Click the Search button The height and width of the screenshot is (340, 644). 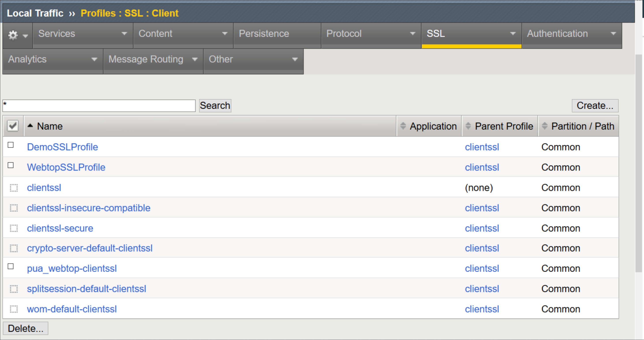(215, 105)
